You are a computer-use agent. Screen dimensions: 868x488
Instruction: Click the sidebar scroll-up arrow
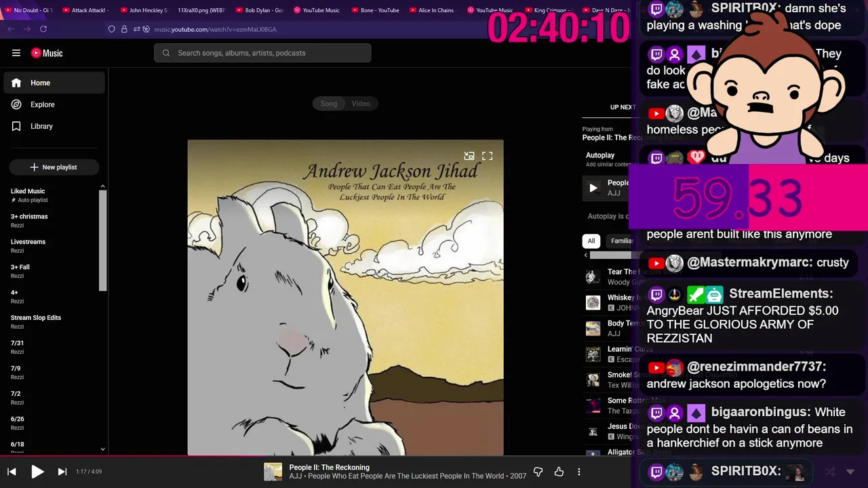pos(103,186)
